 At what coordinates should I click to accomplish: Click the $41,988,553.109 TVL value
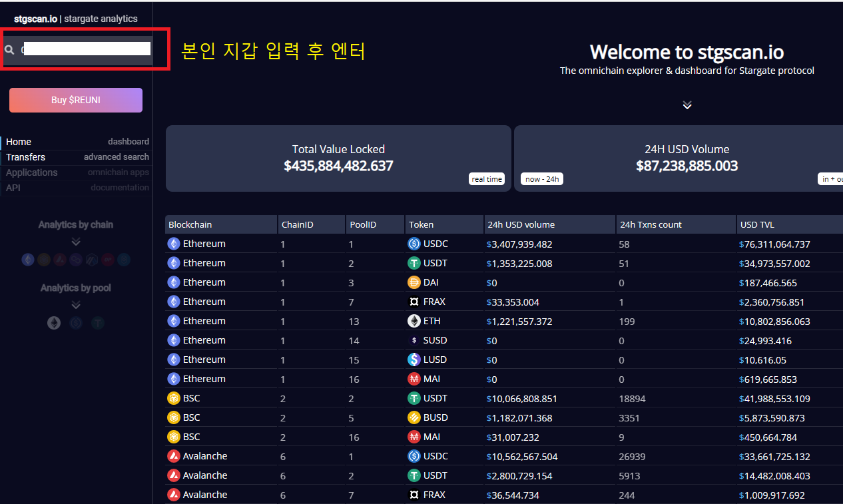click(774, 399)
